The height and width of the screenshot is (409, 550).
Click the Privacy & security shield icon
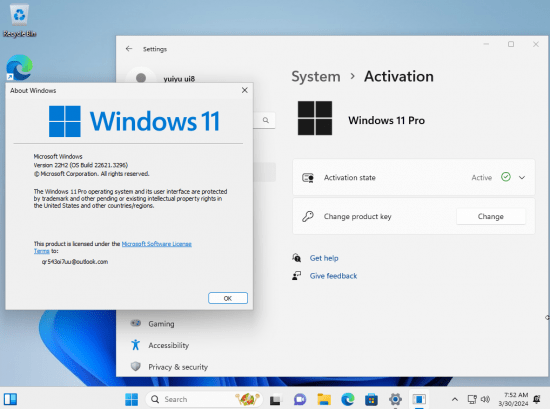tap(135, 367)
